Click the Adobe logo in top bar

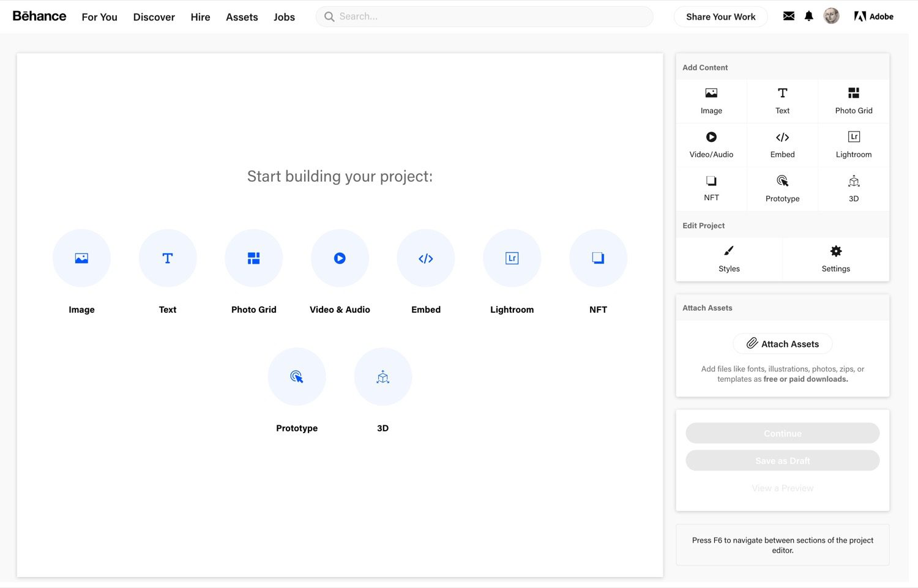873,16
